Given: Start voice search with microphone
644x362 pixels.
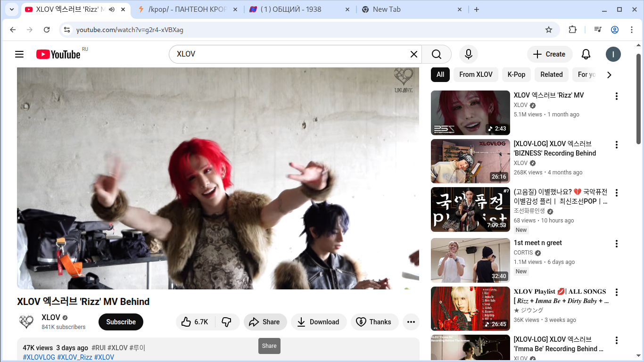Looking at the screenshot, I should pyautogui.click(x=469, y=54).
